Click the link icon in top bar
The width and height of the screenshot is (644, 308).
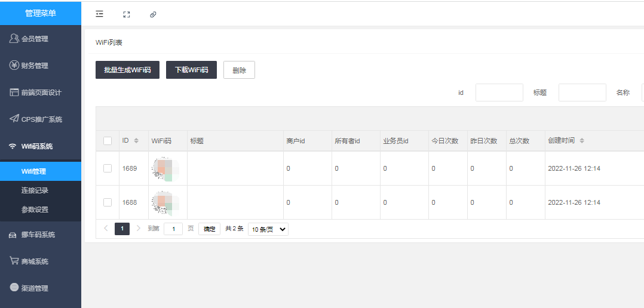(x=153, y=14)
